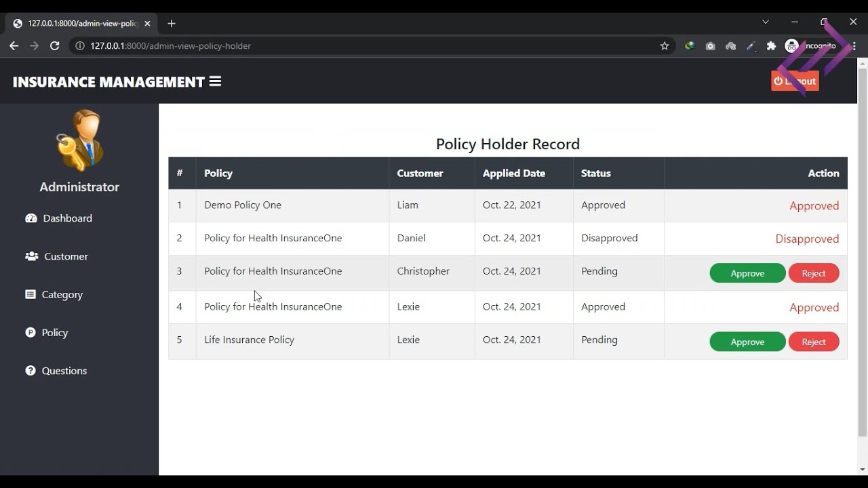The width and height of the screenshot is (868, 488).
Task: Open the tab search dropdown arrow
Action: [x=766, y=22]
